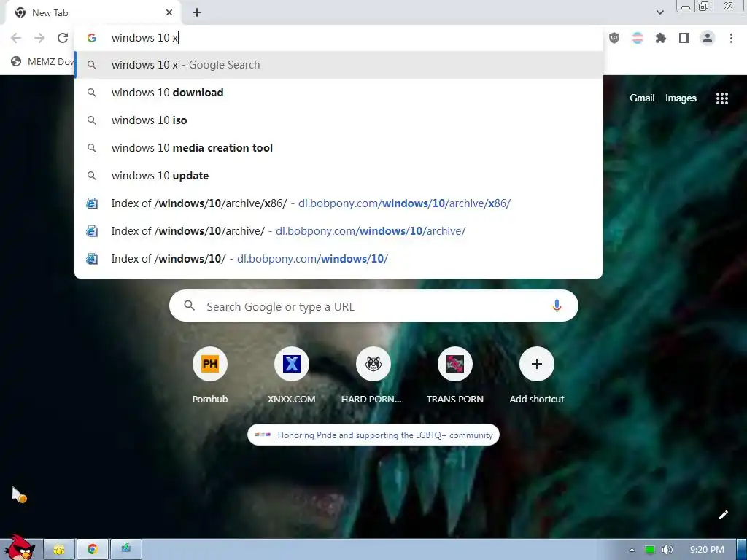Open a new tab with plus button
Screen dimensions: 747x560
point(197,13)
